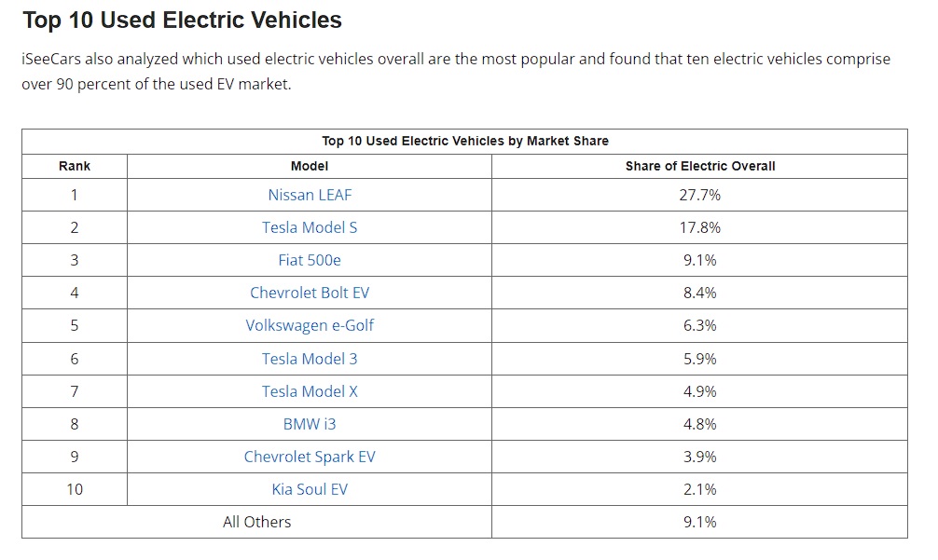The image size is (938, 560).
Task: Follow the Fiat 500e link
Action: pos(310,260)
